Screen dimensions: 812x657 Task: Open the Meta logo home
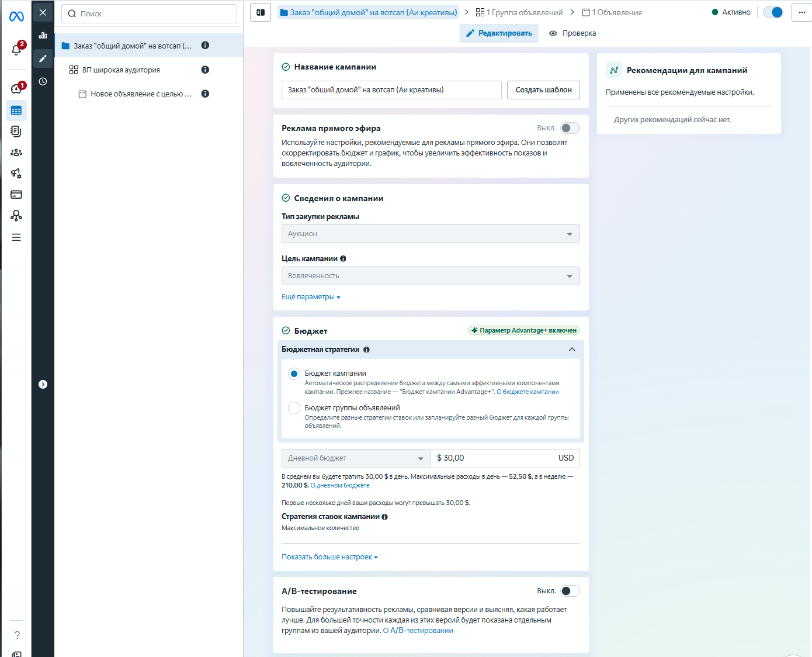coord(16,16)
